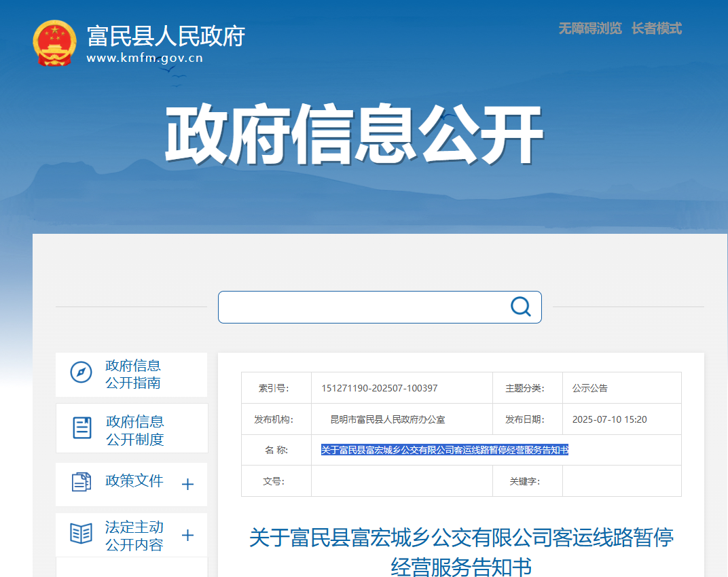This screenshot has width=728, height=577.
Task: Click the large 政府信息公开 banner heading
Action: (354, 134)
